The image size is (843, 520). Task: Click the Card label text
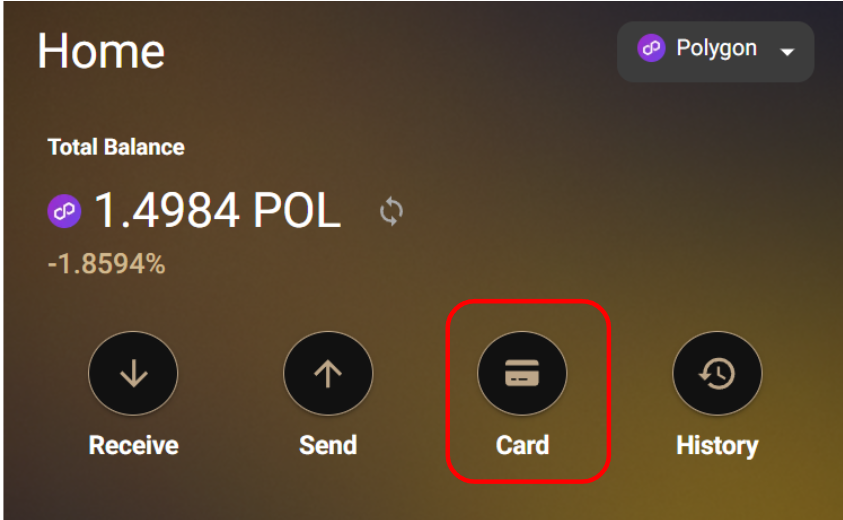[x=523, y=445]
